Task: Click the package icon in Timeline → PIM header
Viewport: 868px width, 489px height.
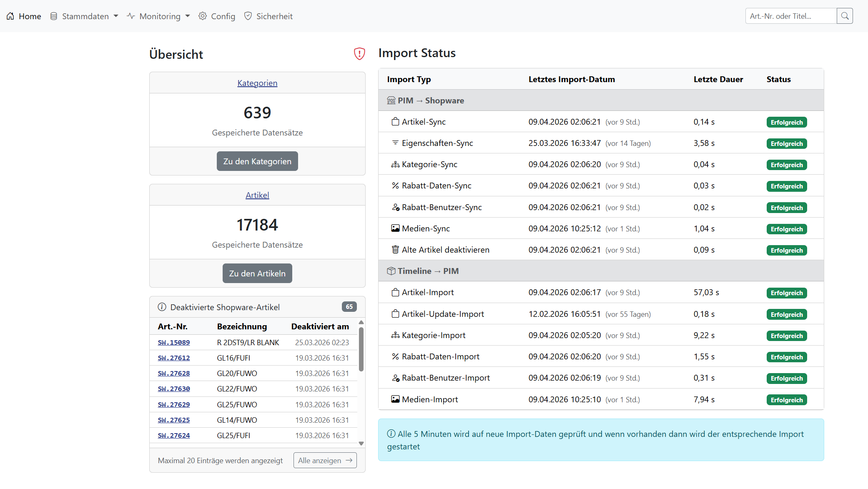Action: coord(391,271)
